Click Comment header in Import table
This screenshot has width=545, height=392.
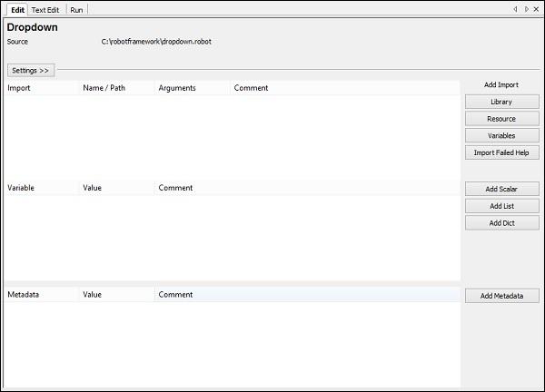point(345,88)
